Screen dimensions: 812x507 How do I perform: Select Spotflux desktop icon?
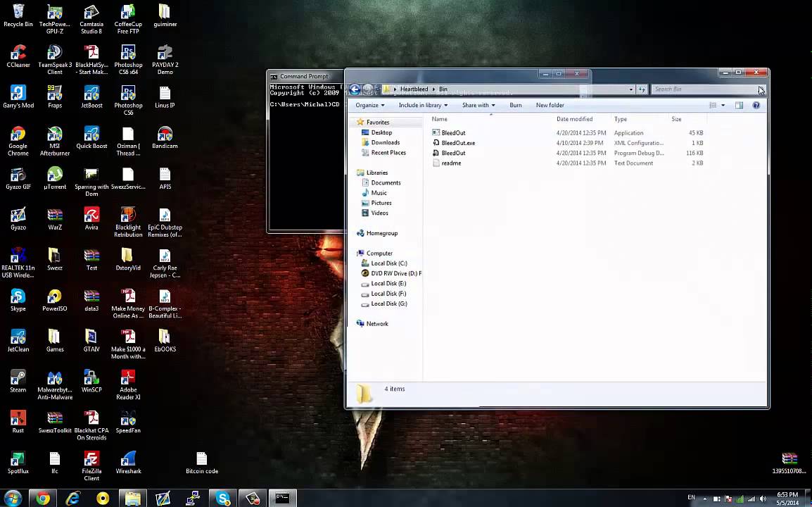coord(18,463)
